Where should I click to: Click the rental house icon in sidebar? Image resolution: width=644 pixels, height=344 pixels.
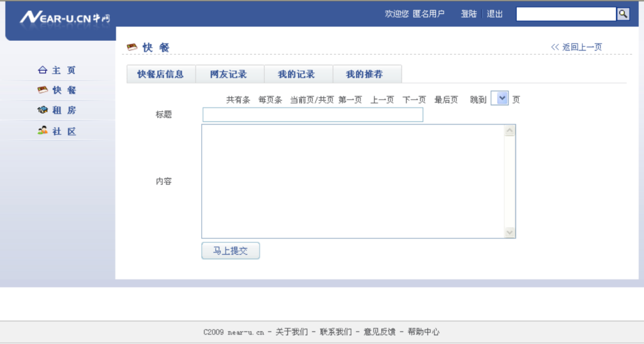(x=43, y=110)
